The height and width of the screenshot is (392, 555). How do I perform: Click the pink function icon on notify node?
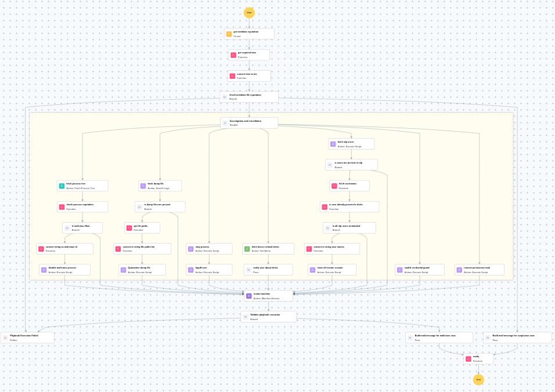tap(468, 359)
